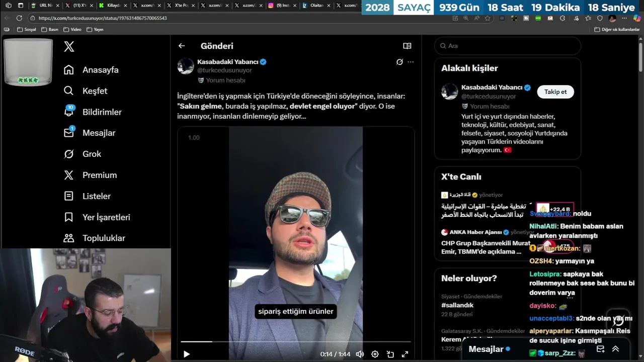Reload the page in browser
This screenshot has height=362, width=644.
point(19,18)
